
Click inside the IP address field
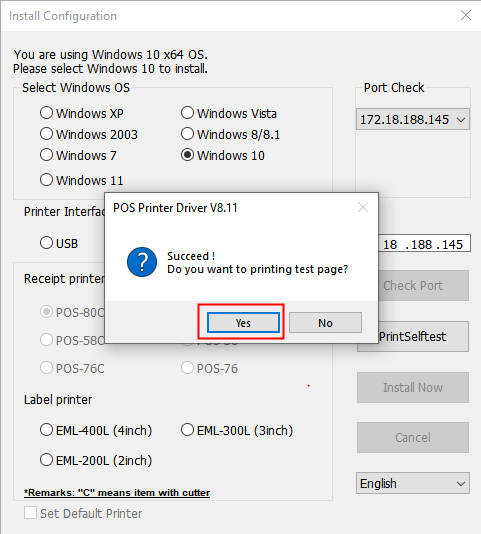point(424,244)
